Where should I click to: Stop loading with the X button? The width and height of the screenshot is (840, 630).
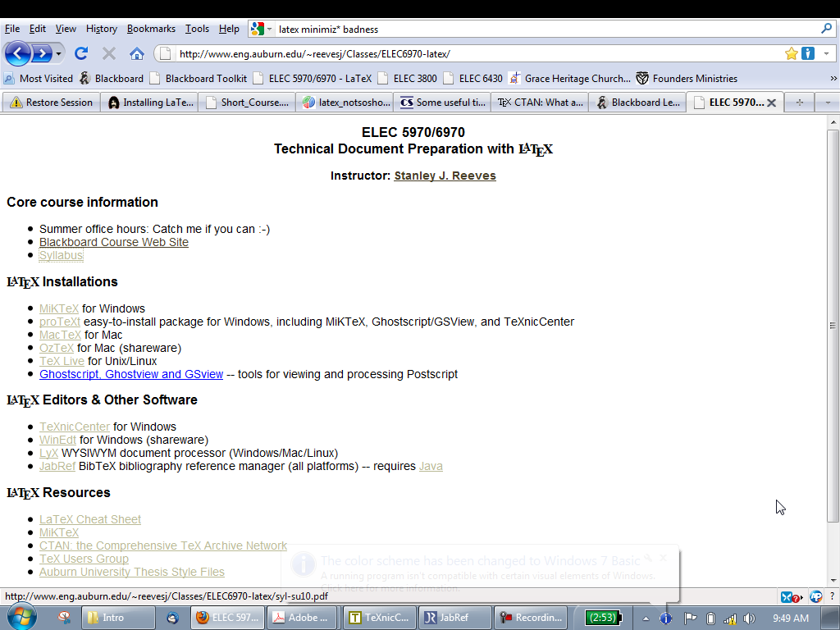click(x=109, y=53)
